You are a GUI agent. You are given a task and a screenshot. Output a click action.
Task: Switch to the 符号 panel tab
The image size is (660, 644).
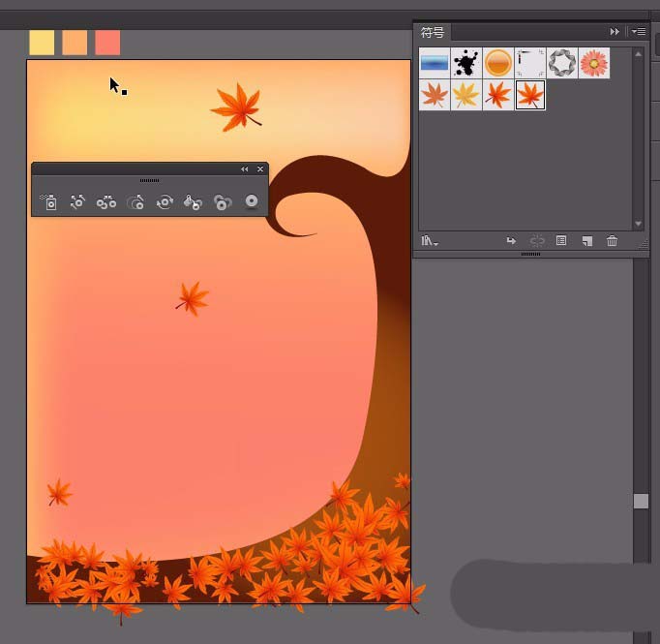[433, 32]
